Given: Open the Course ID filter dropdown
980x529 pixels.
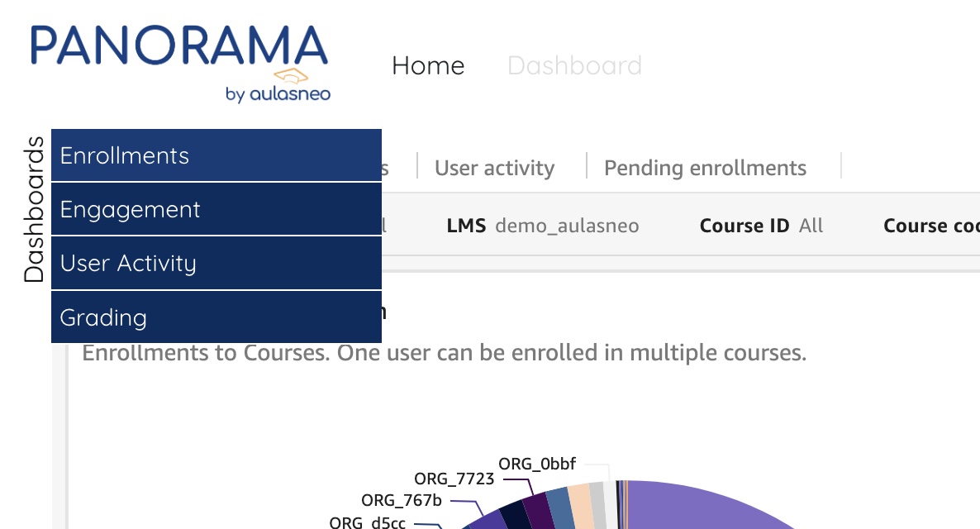Looking at the screenshot, I should pyautogui.click(x=760, y=226).
